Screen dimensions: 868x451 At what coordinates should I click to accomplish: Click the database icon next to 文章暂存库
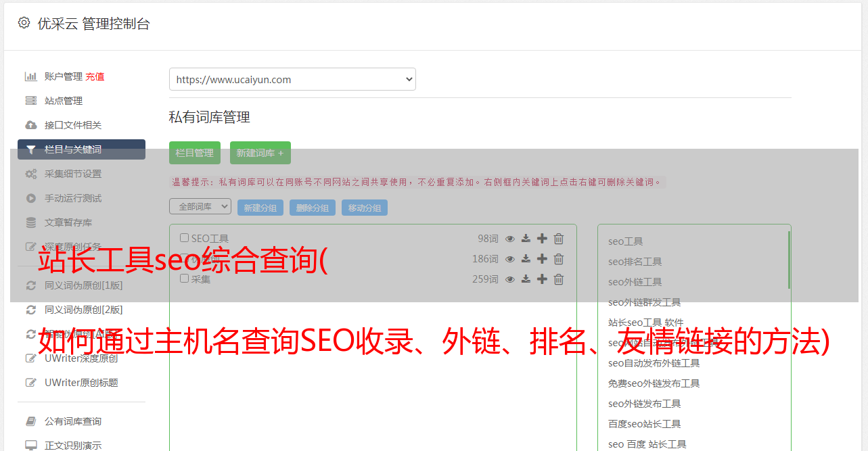[30, 222]
